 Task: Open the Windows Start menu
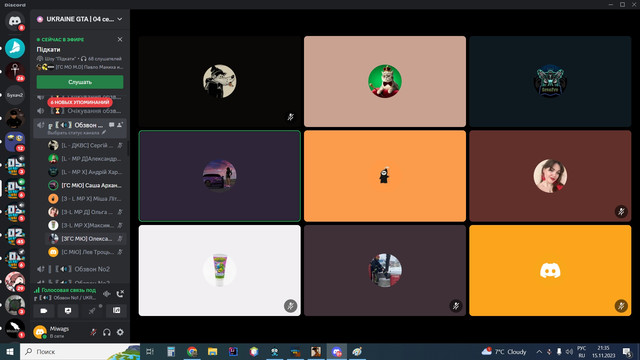[10, 351]
